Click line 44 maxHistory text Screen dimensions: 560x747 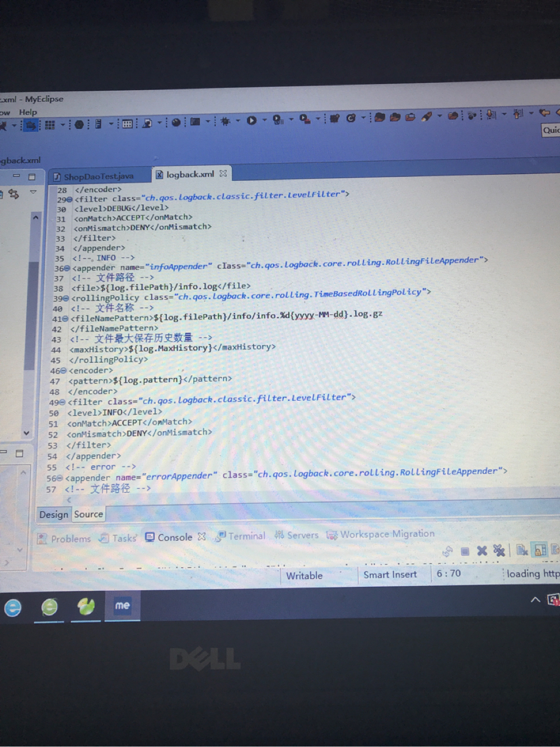point(172,348)
